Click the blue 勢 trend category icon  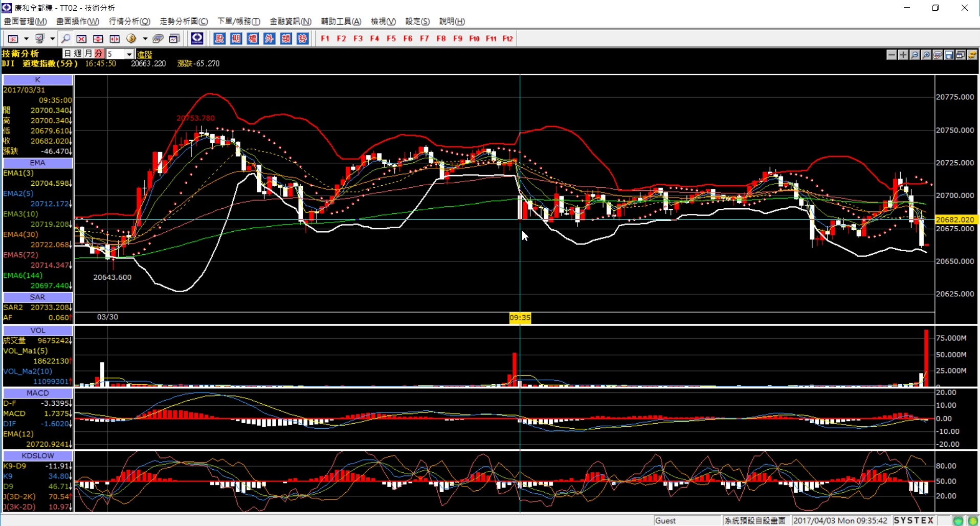[302, 38]
